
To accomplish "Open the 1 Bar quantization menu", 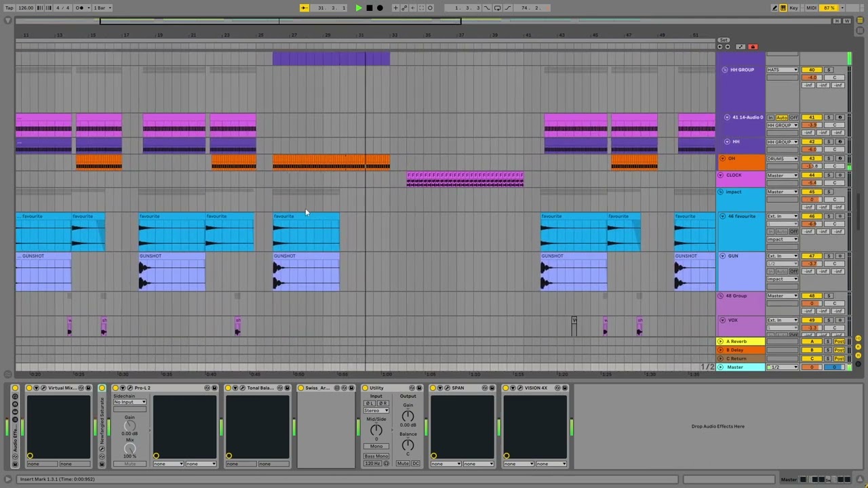I will point(102,7).
